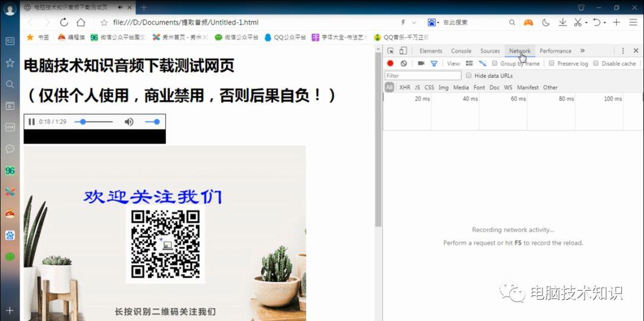Filter requests by Img type

point(444,88)
